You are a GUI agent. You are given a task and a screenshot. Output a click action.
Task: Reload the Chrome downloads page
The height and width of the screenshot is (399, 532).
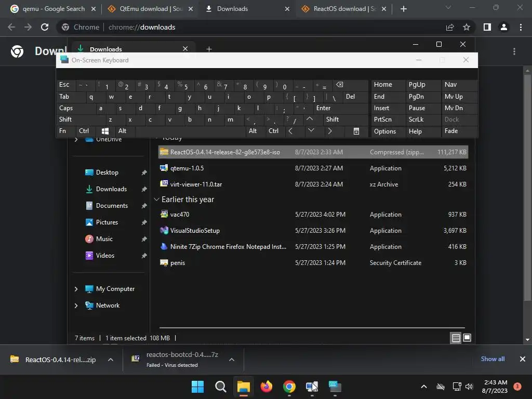45,27
